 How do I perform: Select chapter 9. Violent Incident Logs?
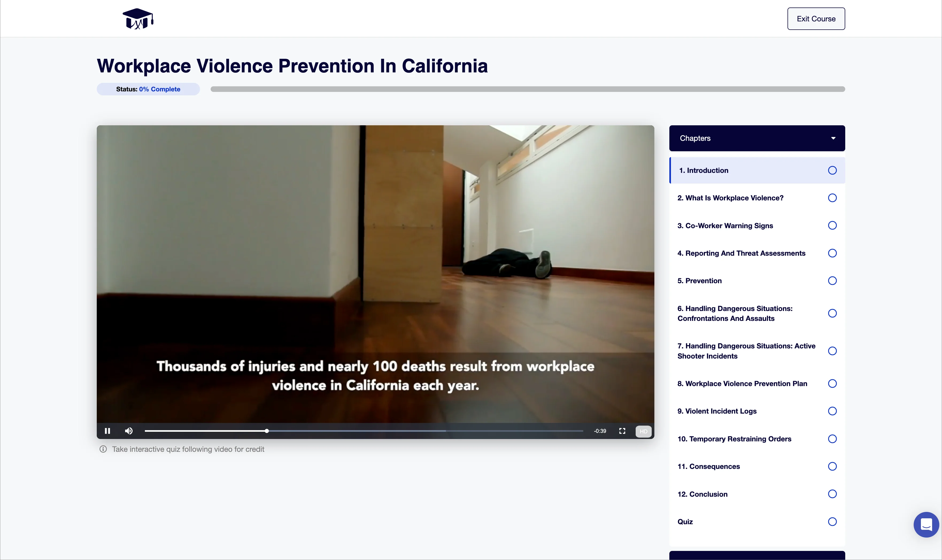[717, 411]
